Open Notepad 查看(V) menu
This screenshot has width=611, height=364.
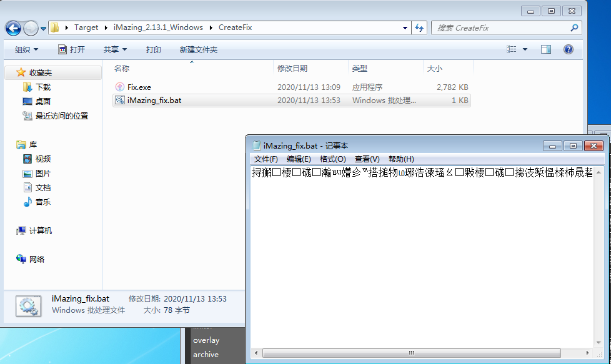(367, 159)
